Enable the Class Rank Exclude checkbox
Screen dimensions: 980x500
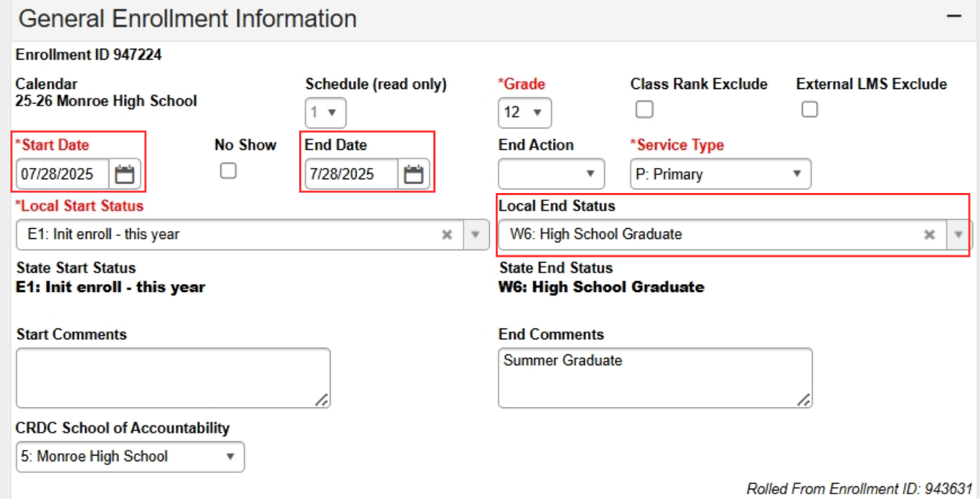pyautogui.click(x=645, y=109)
